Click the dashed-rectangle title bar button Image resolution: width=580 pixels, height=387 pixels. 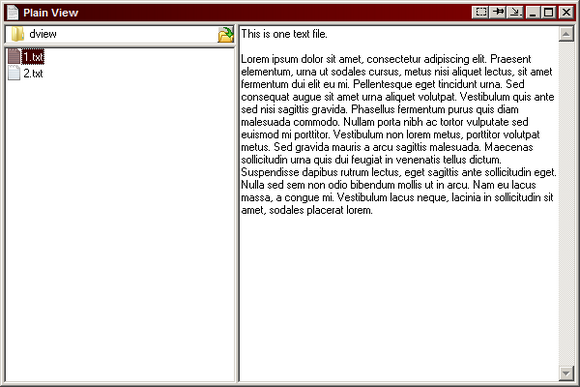click(480, 12)
